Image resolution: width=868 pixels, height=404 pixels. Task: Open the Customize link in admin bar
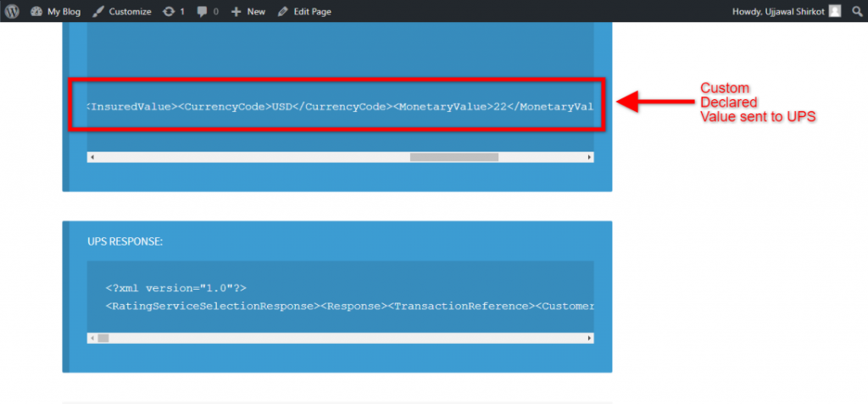[x=122, y=11]
